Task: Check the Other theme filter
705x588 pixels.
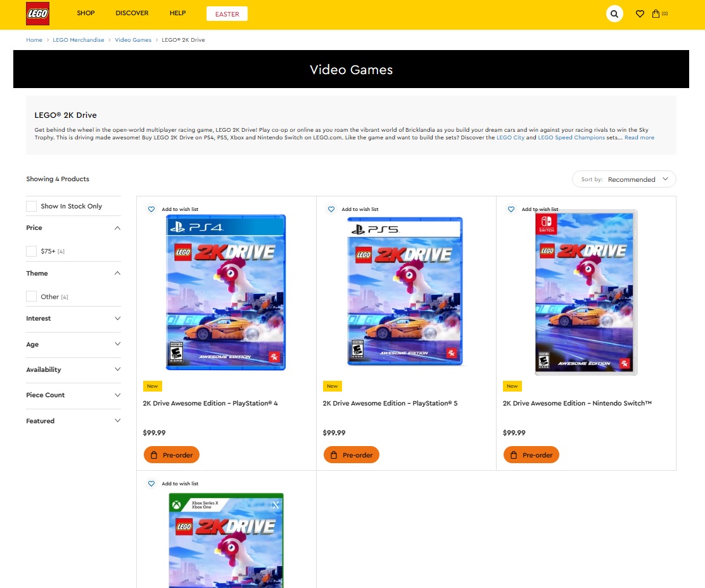Action: tap(32, 297)
